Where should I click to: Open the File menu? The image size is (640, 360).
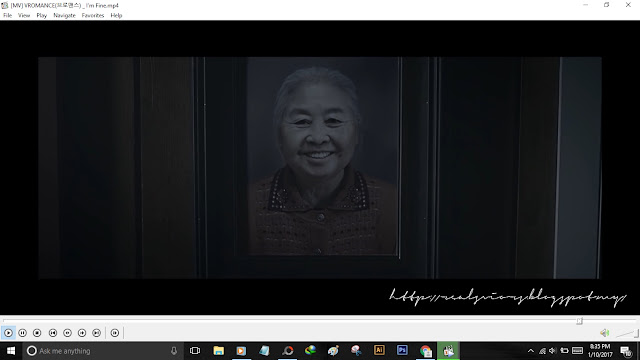pos(7,16)
